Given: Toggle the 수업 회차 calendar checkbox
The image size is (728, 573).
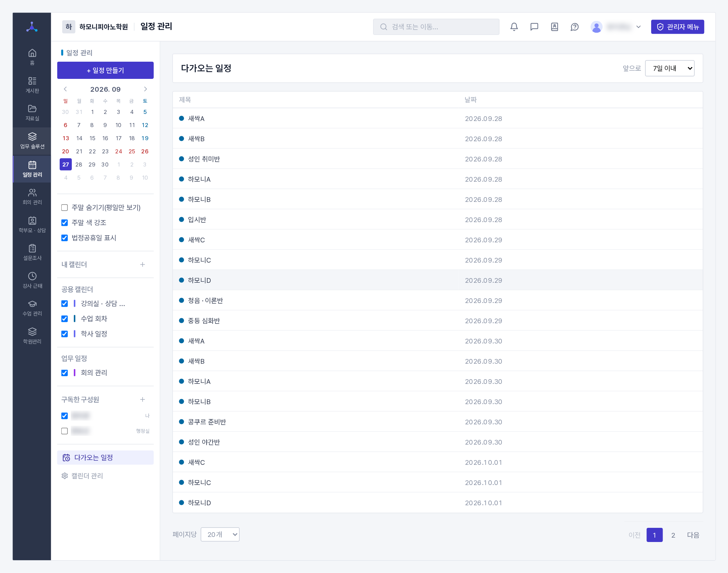Looking at the screenshot, I should pos(64,319).
